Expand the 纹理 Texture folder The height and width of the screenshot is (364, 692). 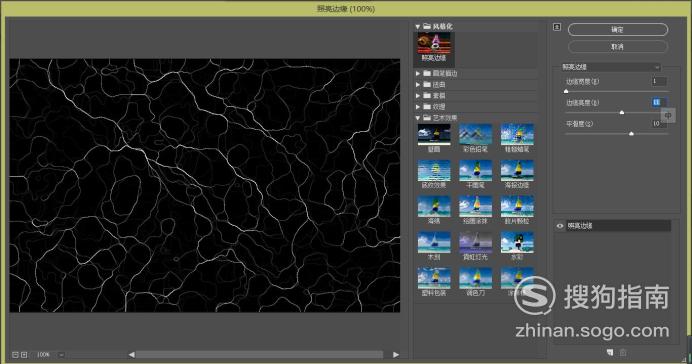(x=417, y=106)
